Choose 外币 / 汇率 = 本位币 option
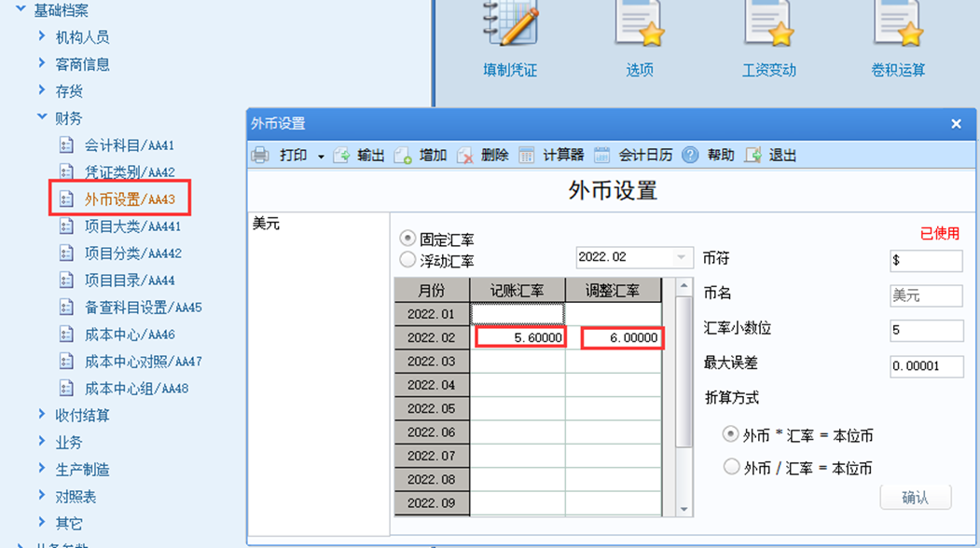 point(731,467)
